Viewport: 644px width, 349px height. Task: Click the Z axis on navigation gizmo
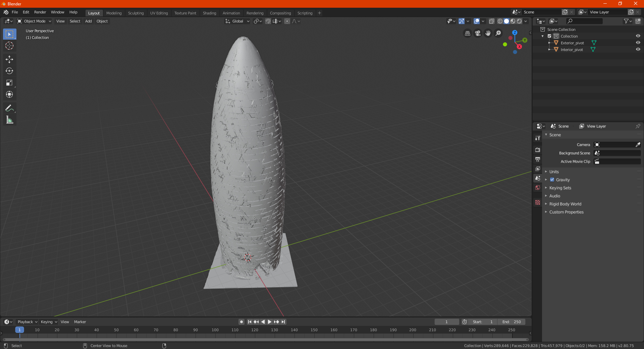point(515,33)
